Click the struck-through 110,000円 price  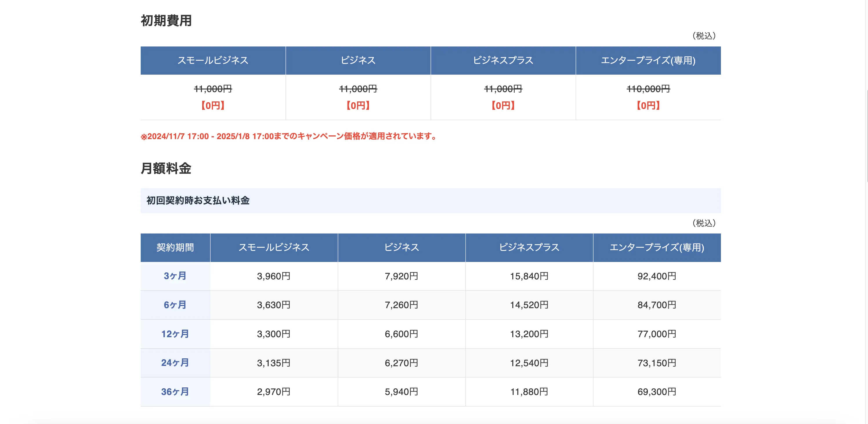pos(648,89)
